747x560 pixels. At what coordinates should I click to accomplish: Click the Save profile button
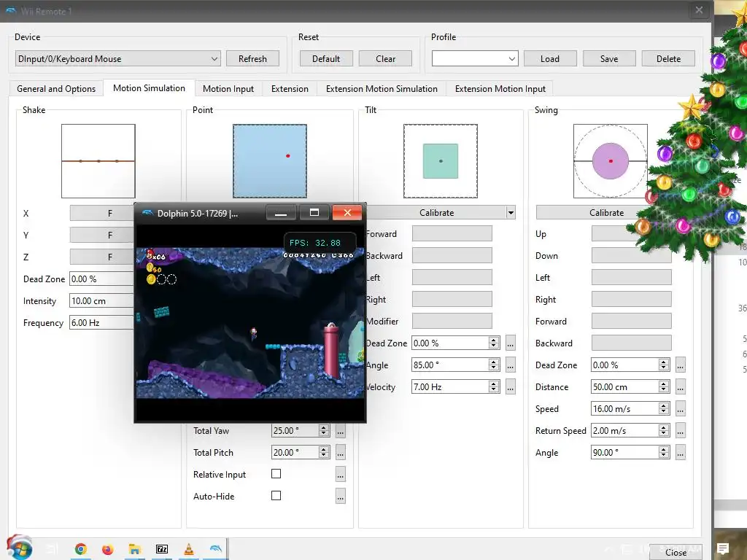pos(609,58)
